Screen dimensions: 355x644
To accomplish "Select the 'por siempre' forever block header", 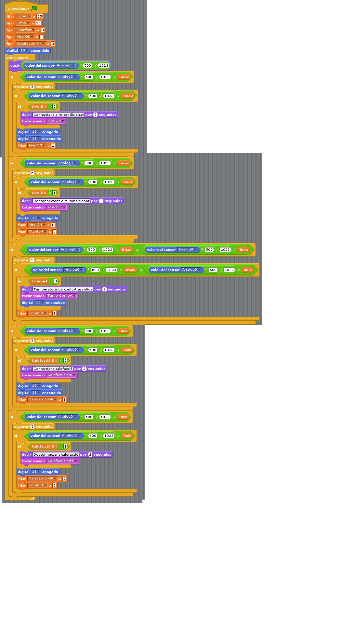I will (18, 57).
